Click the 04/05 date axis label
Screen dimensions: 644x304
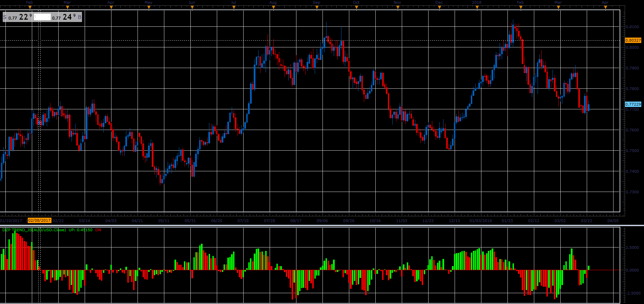[613, 221]
